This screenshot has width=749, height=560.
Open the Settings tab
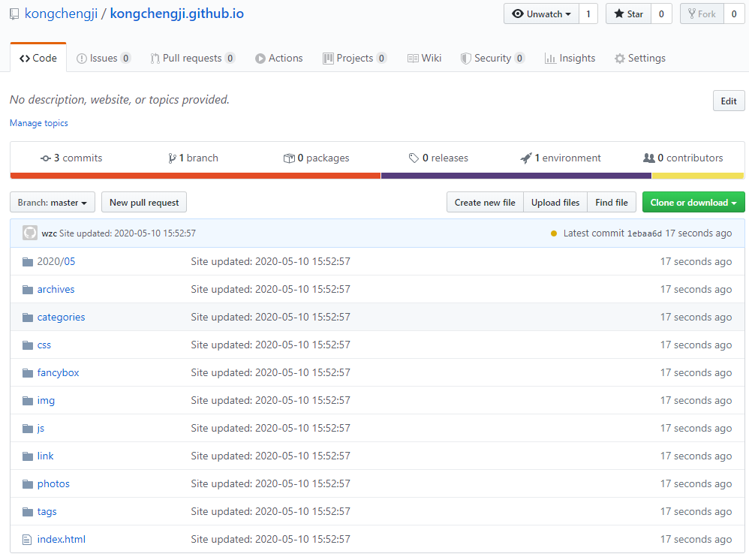640,59
